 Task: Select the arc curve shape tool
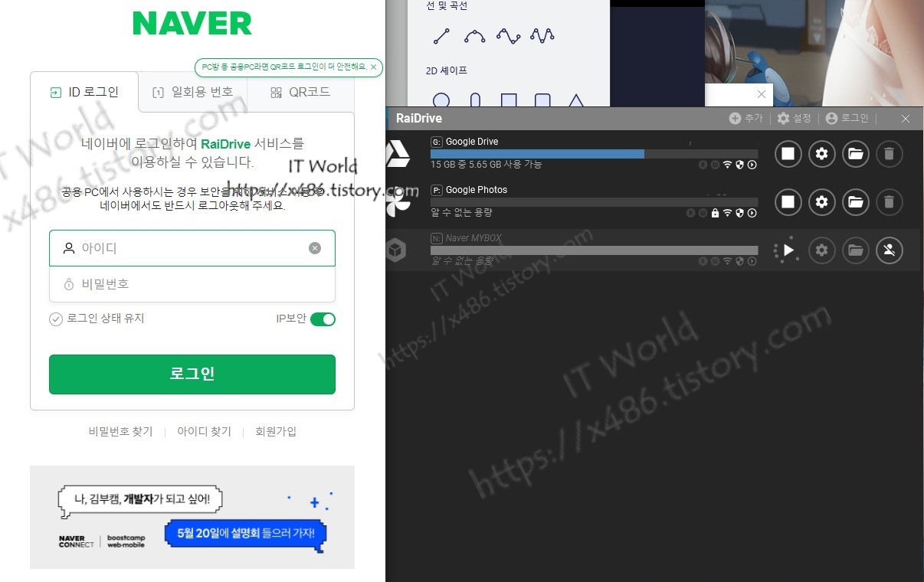pyautogui.click(x=475, y=36)
